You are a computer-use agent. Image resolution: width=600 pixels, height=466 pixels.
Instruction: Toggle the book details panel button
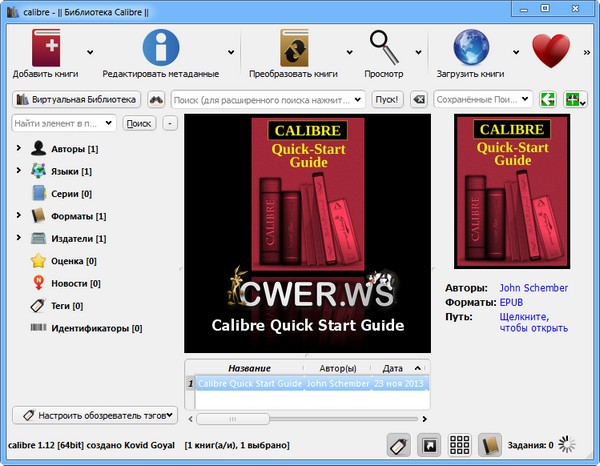490,445
